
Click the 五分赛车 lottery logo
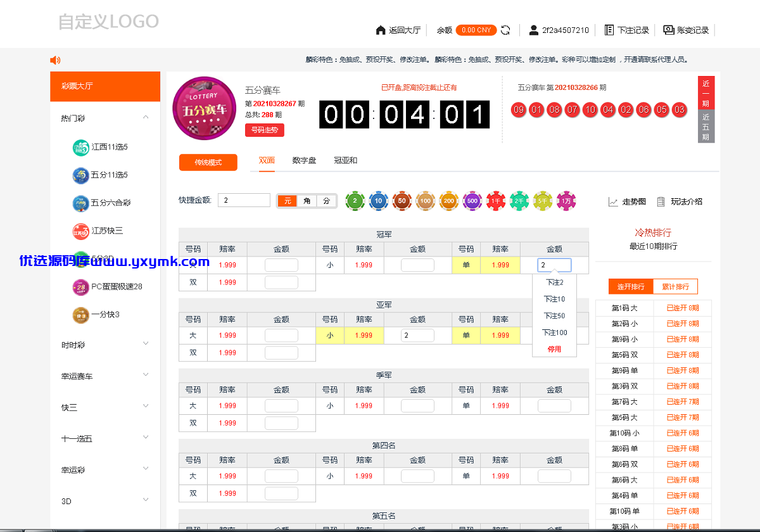(x=204, y=108)
